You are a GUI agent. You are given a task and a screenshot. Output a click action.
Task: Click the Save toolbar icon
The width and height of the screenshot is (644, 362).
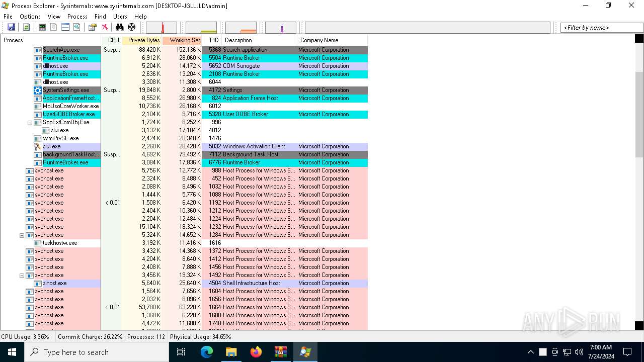point(11,27)
